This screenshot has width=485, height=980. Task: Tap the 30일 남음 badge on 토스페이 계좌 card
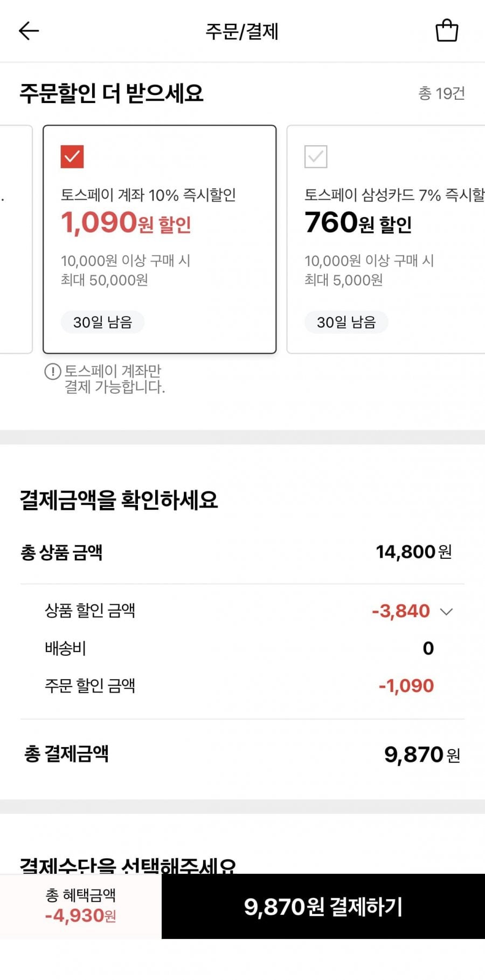pos(102,322)
